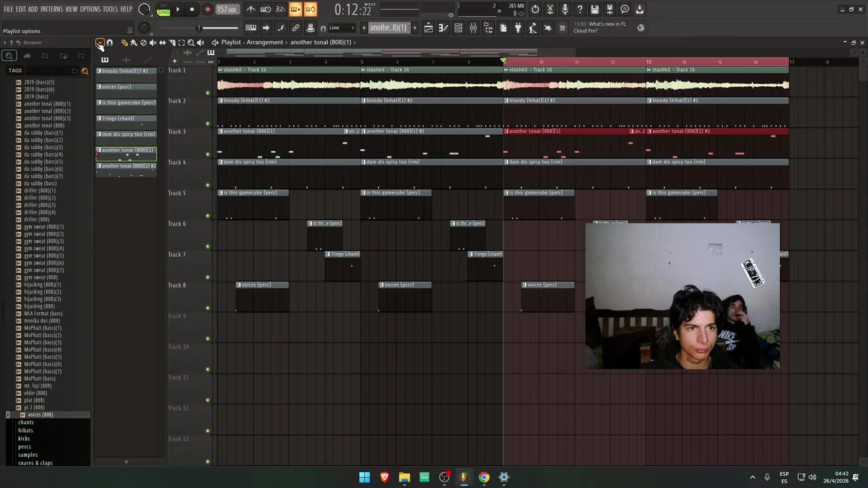Screen dimensions: 868x488
Task: Select '7rings (chant)' pattern in picker
Action: [x=126, y=118]
